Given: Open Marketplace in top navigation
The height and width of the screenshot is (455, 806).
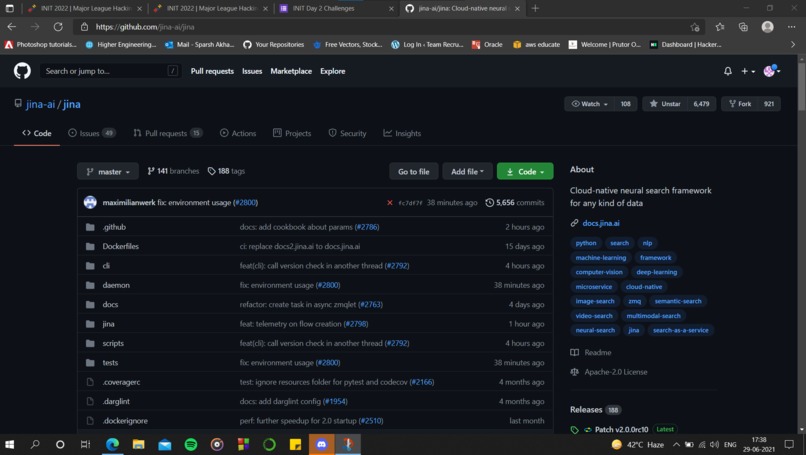Looking at the screenshot, I should click(291, 71).
